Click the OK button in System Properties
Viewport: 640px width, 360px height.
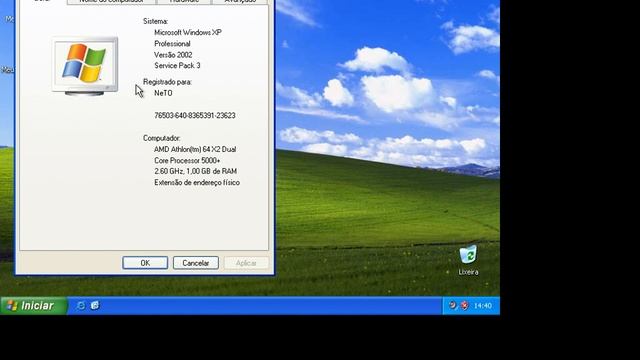tap(145, 263)
